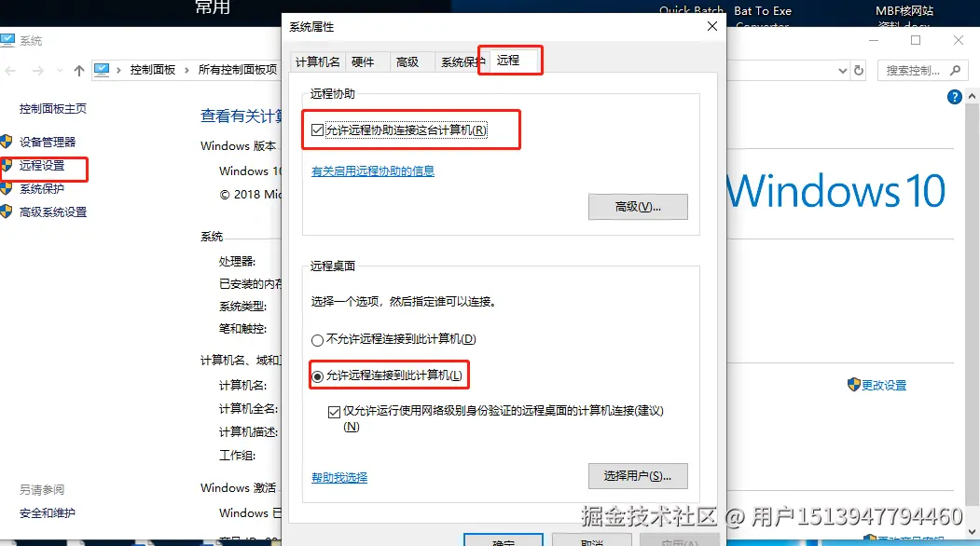Click 控制面板 breadcrumb
The height and width of the screenshot is (546, 980).
[x=153, y=70]
